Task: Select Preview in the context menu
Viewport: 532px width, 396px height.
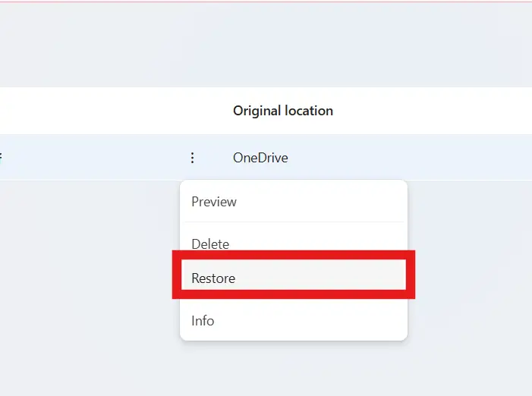Action: click(x=214, y=202)
